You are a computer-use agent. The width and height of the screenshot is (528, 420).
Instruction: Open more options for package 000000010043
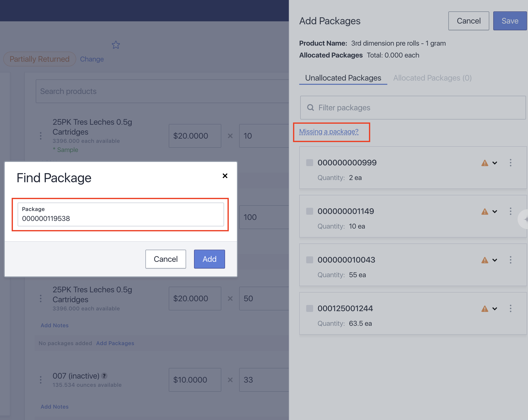510,260
